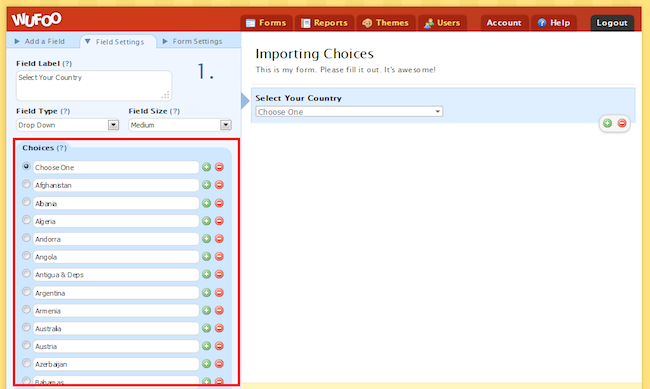This screenshot has height=389, width=650.
Task: Edit the Field Label text area
Action: (x=94, y=85)
